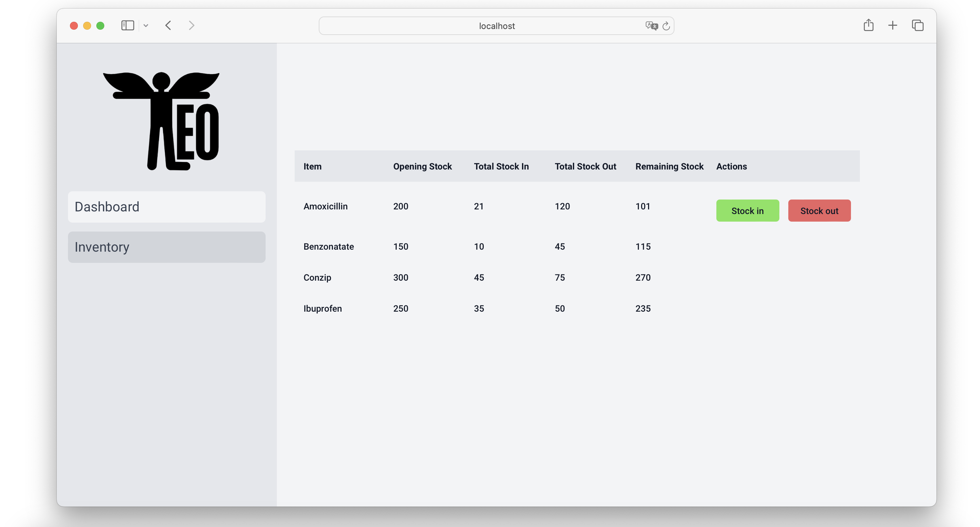Open the Share icon menu
This screenshot has height=527, width=980.
(x=868, y=25)
